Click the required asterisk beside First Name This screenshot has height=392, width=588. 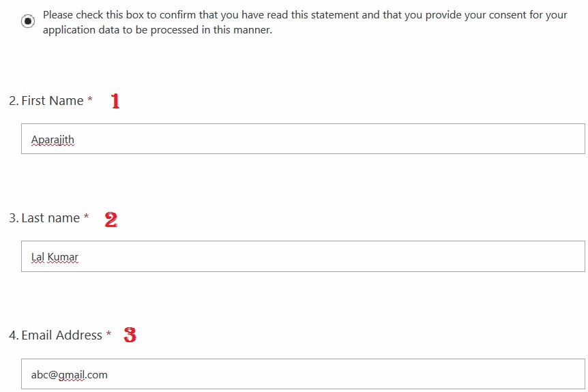point(90,101)
